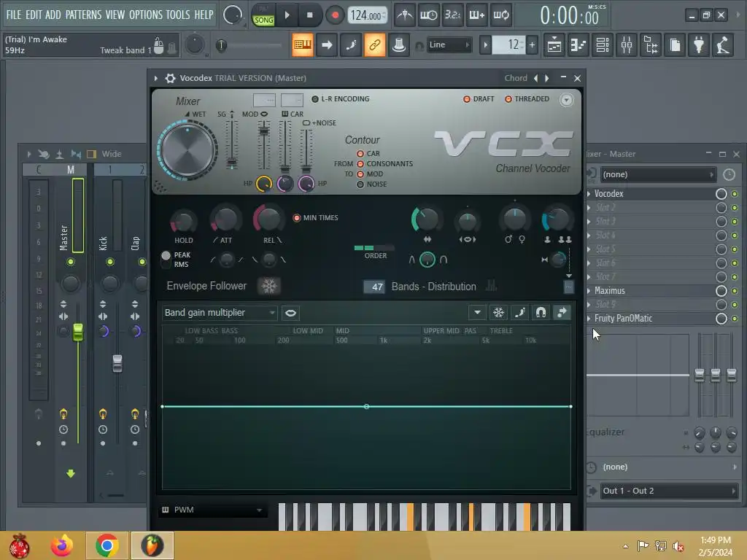The width and height of the screenshot is (747, 560).
Task: Select previous preset arrow near Chord
Action: tap(536, 78)
